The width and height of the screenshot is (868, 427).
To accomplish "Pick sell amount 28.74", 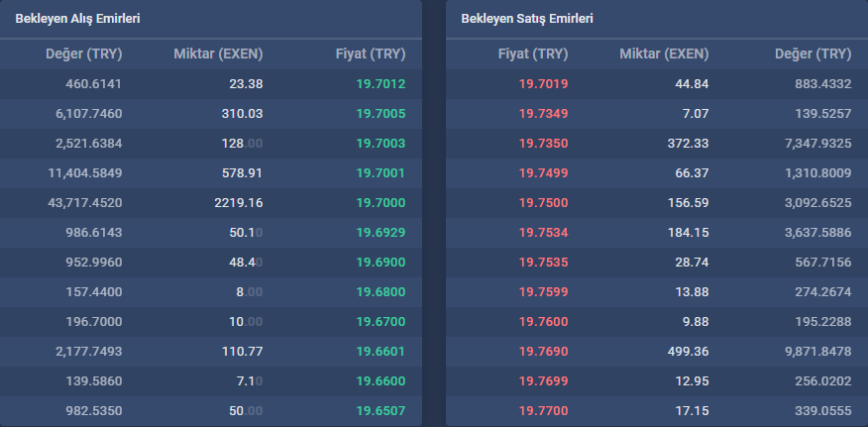I will point(692,263).
